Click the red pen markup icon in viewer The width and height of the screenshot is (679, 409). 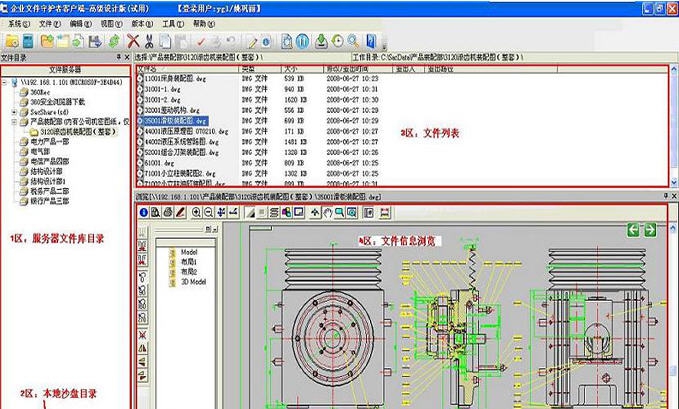180,212
